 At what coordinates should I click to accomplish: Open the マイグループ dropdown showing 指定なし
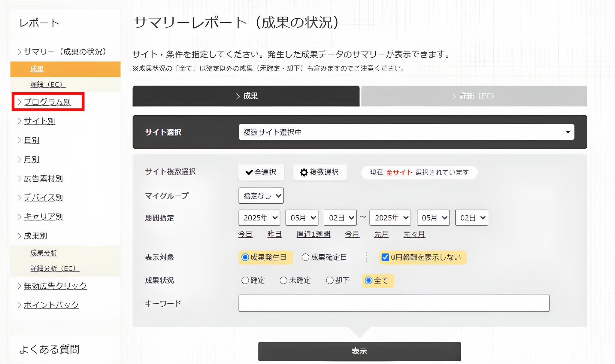tap(260, 196)
